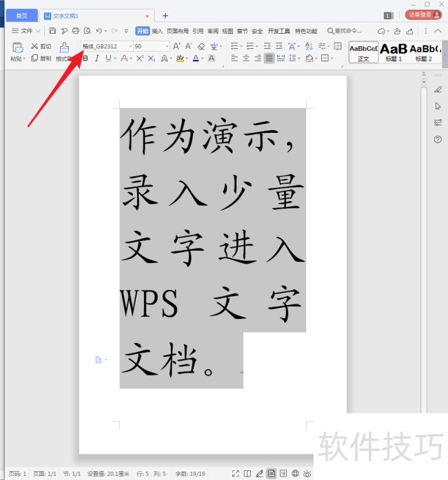Image resolution: width=448 pixels, height=480 pixels.
Task: Toggle character shading A button
Action: coord(212,58)
